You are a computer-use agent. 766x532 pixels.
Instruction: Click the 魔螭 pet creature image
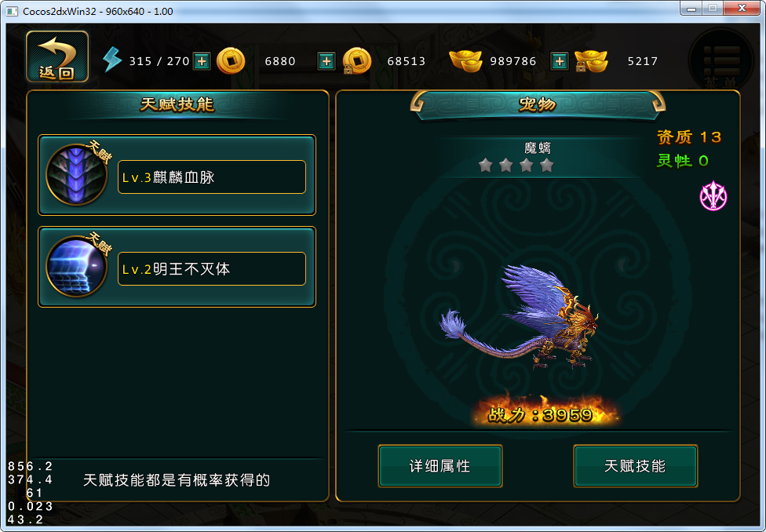[x=520, y=316]
